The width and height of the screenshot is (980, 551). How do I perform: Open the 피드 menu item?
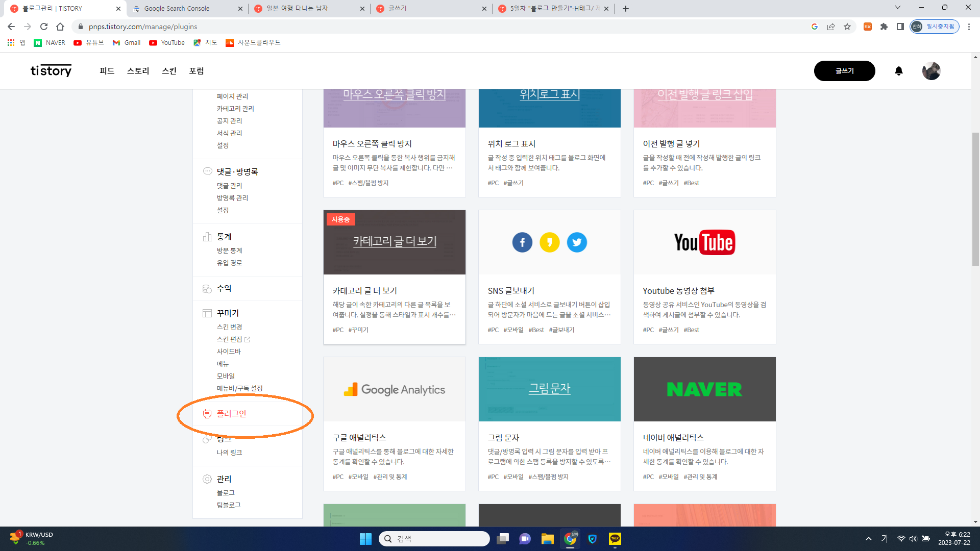point(107,71)
